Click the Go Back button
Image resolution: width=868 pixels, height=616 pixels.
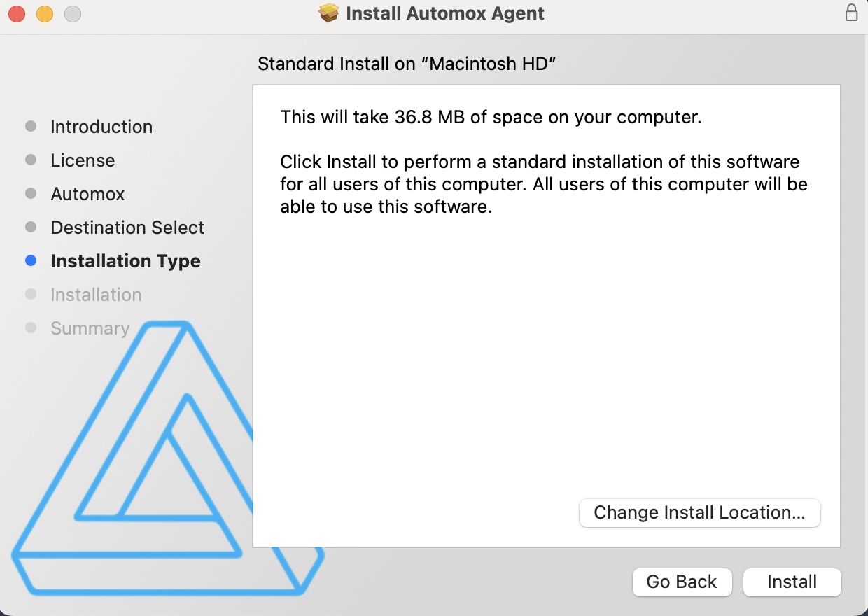(682, 582)
